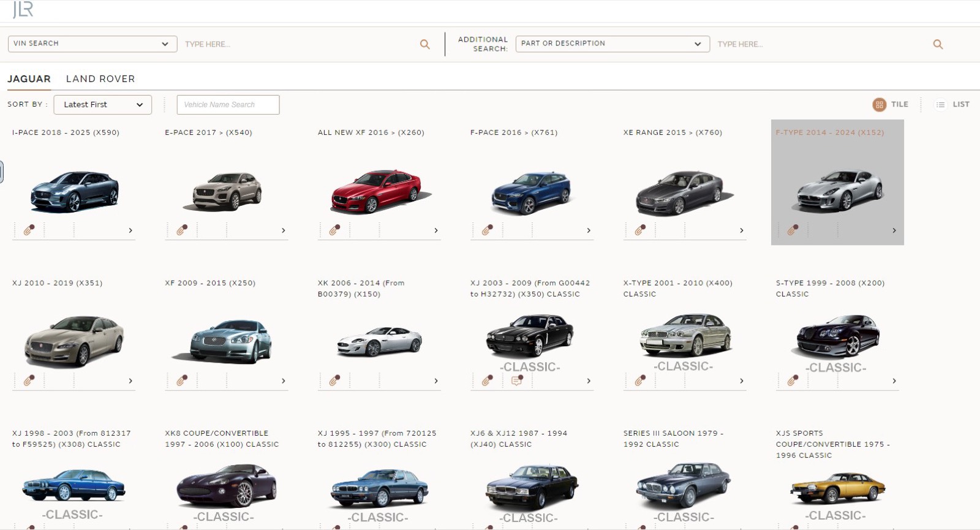
Task: Click the XJ 1998 - 2003 (X308) CLASSIC title
Action: [x=72, y=439]
